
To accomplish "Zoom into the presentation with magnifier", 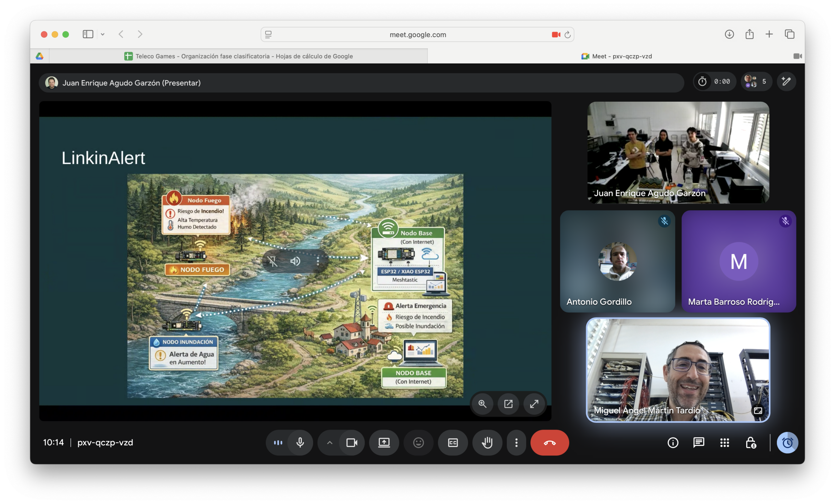I will (x=482, y=404).
